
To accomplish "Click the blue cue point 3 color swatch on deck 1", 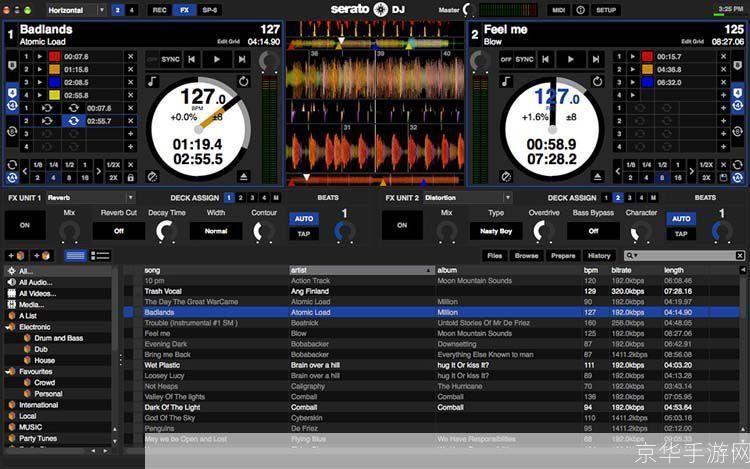I will pyautogui.click(x=55, y=82).
